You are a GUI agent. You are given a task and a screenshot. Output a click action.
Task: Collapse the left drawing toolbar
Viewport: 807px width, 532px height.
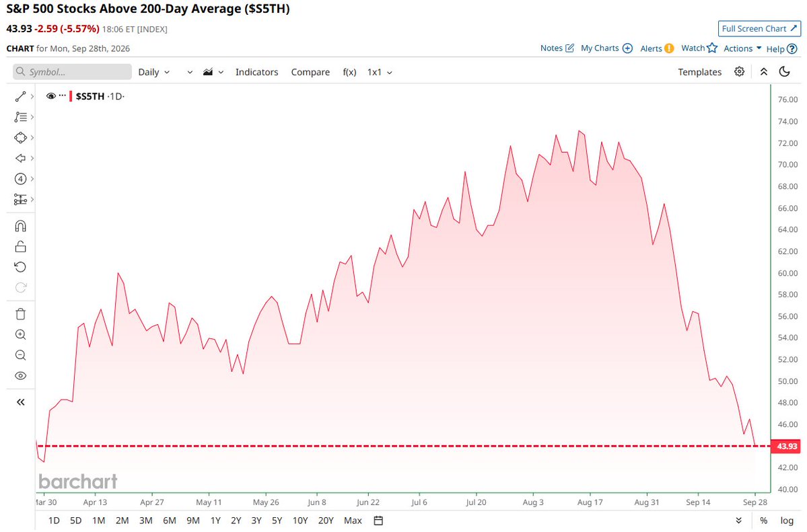[x=20, y=402]
